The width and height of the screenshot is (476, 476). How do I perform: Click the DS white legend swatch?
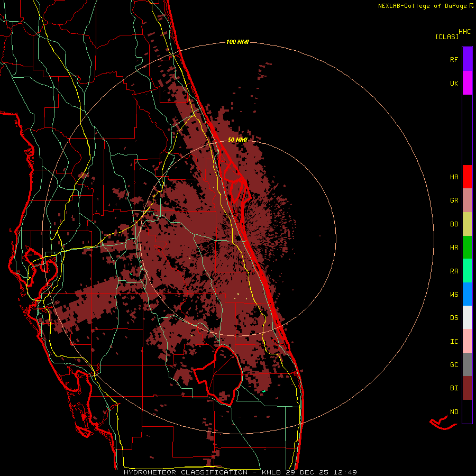pyautogui.click(x=467, y=317)
